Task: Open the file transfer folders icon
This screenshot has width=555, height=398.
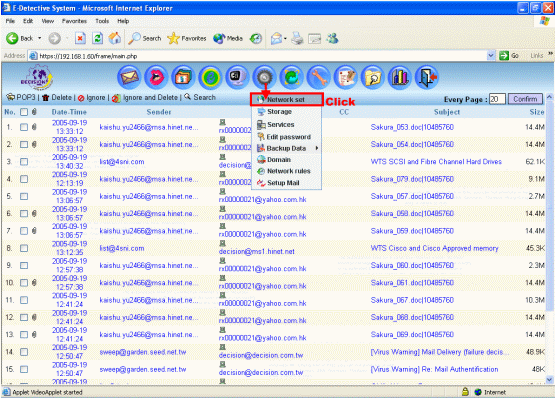Action: click(x=183, y=77)
